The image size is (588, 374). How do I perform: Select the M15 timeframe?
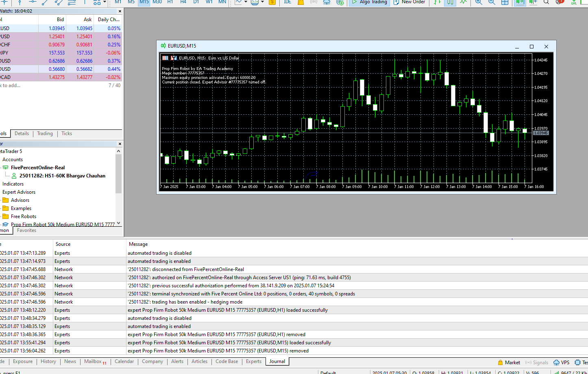[144, 2]
